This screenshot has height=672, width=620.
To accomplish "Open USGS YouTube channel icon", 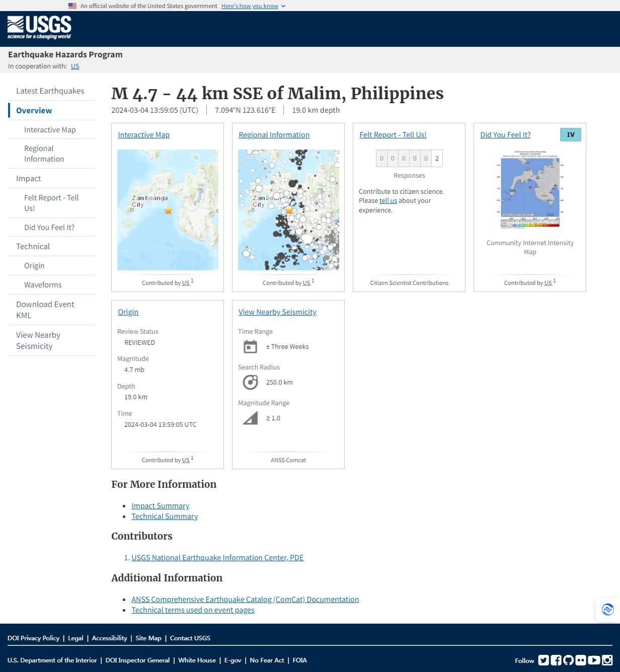I will click(x=594, y=660).
